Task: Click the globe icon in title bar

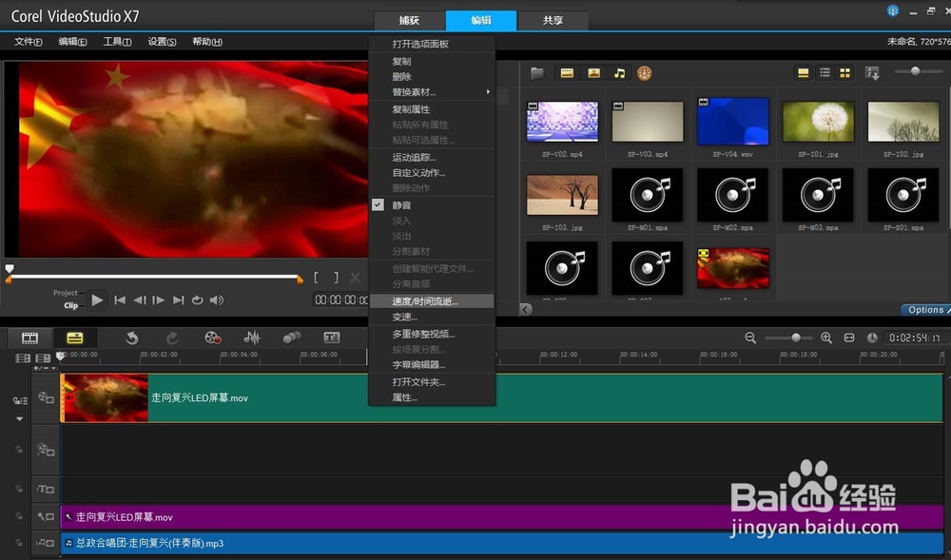Action: [x=893, y=10]
